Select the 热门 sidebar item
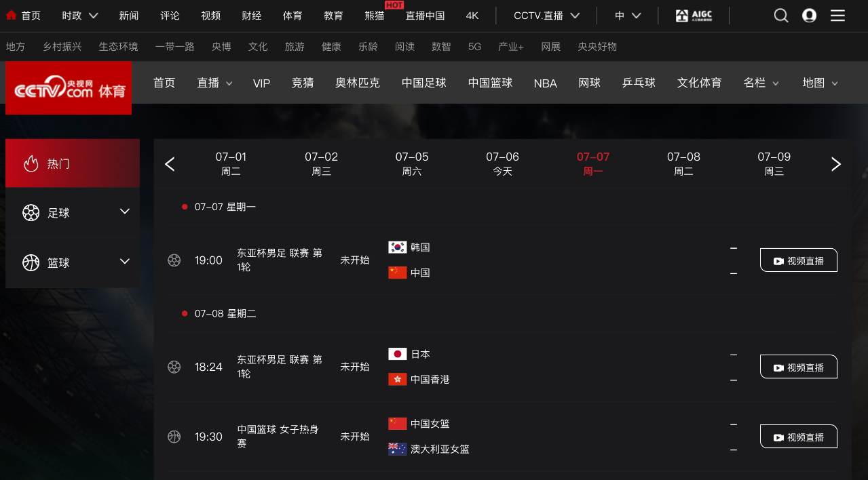 pos(73,163)
